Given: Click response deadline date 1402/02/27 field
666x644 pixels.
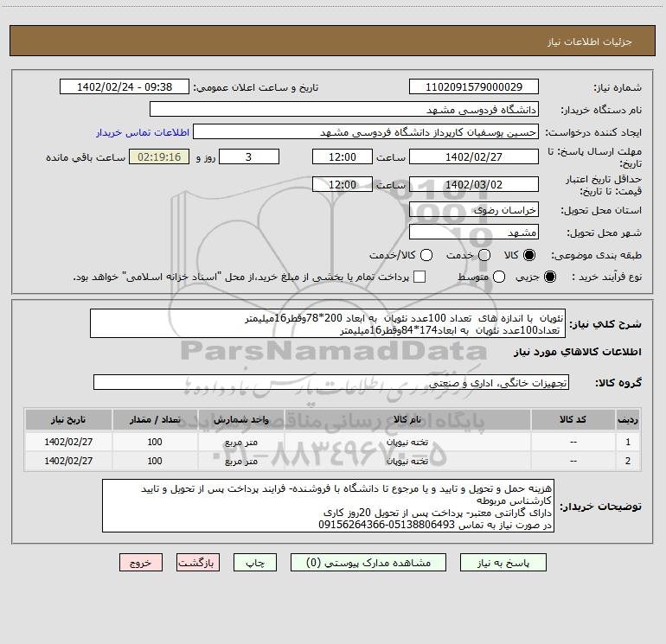Looking at the screenshot, I should pyautogui.click(x=474, y=156).
